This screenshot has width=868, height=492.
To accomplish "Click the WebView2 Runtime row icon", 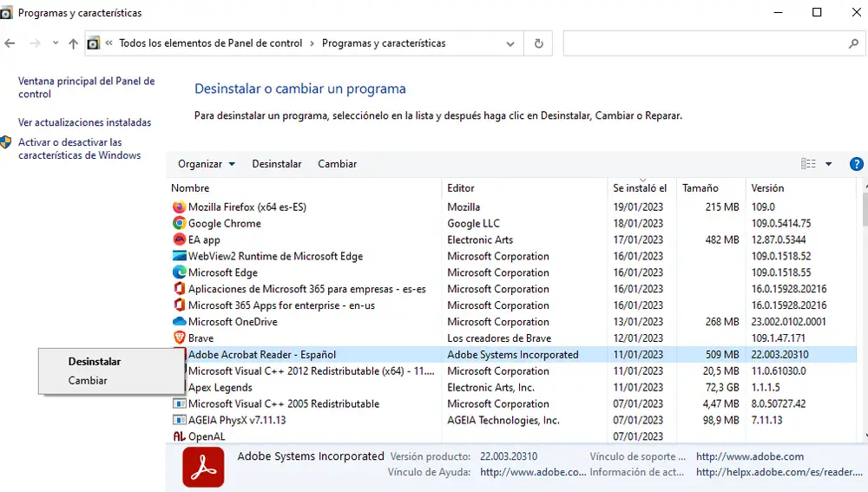I will pyautogui.click(x=179, y=256).
